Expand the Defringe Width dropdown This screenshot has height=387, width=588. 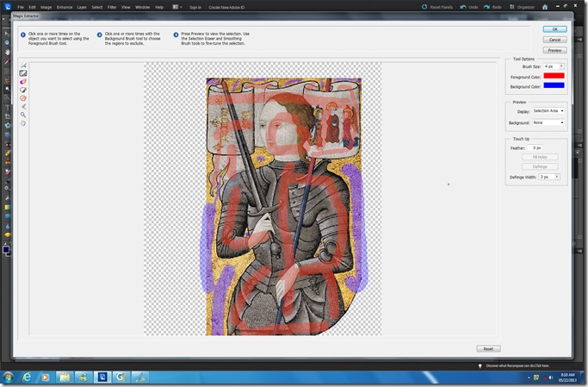pyautogui.click(x=559, y=177)
